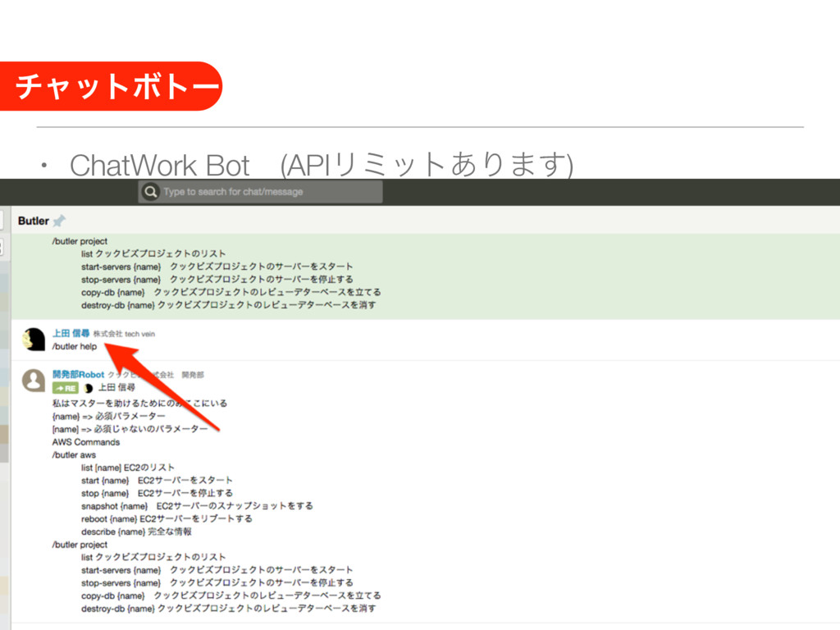The height and width of the screenshot is (630, 840).
Task: Select 'copy-db {name}' in the green message
Action: click(x=231, y=293)
